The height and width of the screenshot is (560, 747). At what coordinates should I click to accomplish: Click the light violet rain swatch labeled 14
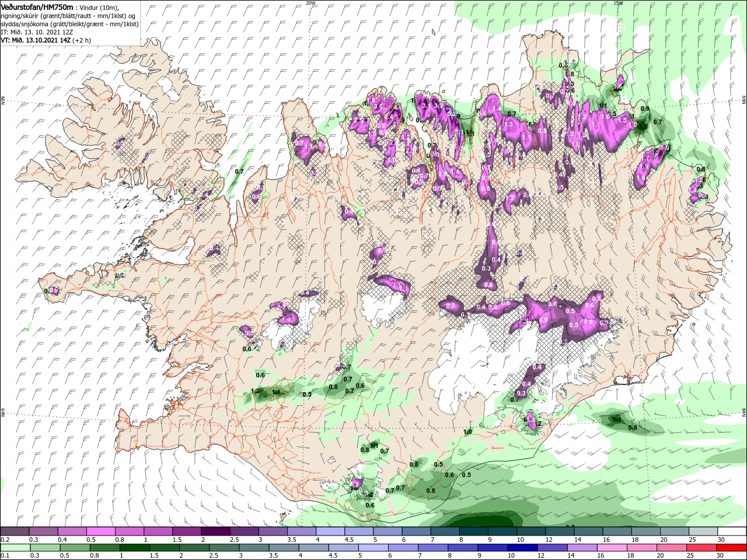point(581,548)
